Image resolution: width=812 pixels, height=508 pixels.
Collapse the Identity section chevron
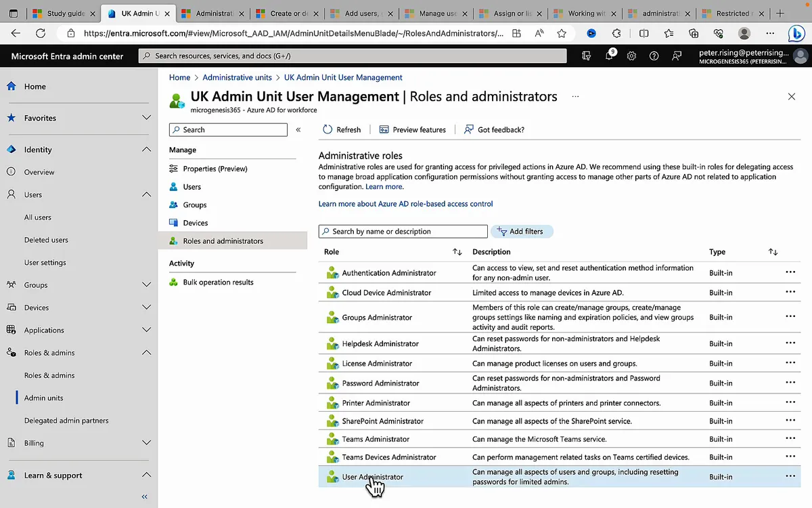146,150
